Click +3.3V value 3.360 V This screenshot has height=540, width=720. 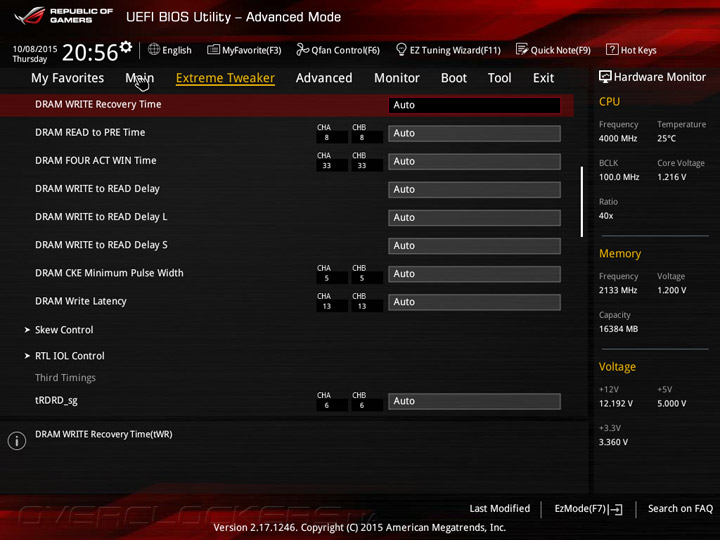613,443
